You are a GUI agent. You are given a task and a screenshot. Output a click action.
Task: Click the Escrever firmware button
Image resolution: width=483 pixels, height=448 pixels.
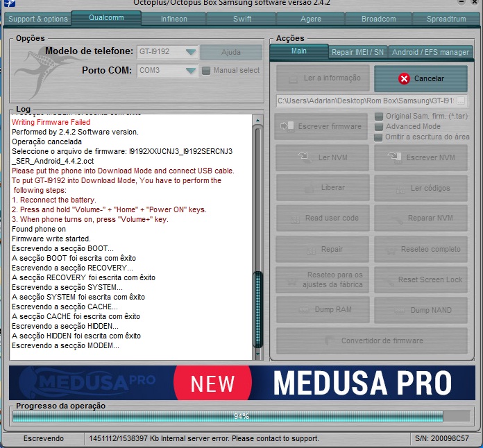point(321,126)
